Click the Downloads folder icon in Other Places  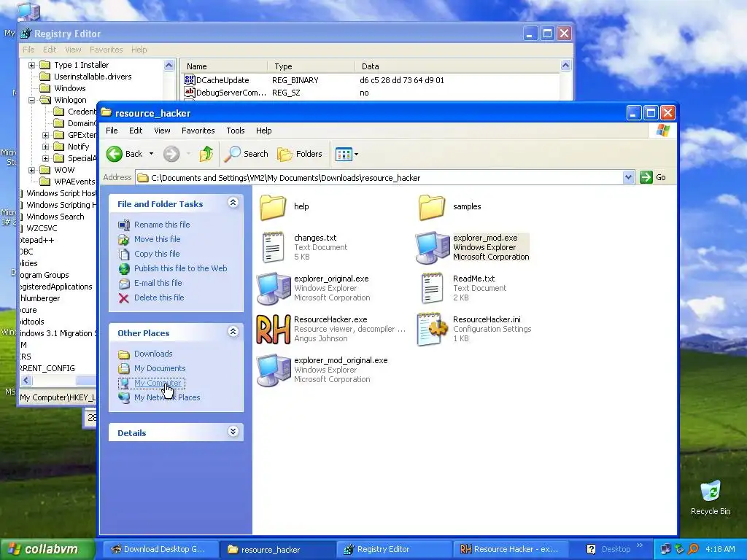click(124, 354)
